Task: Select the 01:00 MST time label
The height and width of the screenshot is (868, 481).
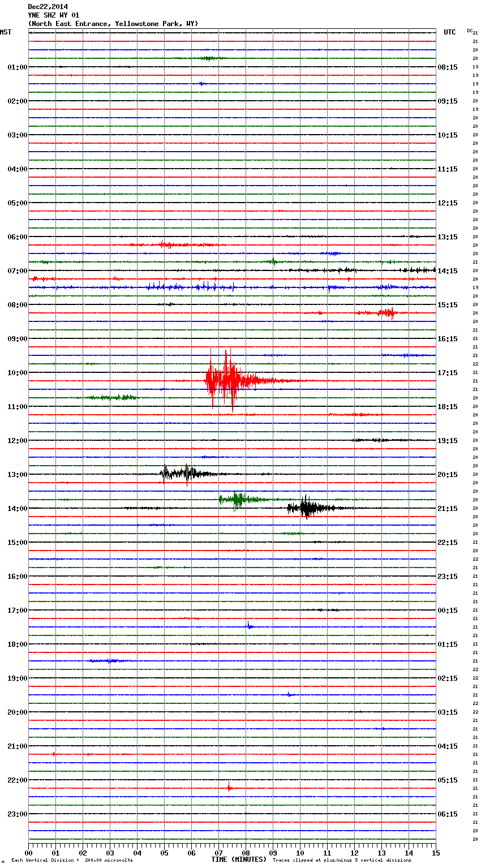Action: tap(18, 67)
